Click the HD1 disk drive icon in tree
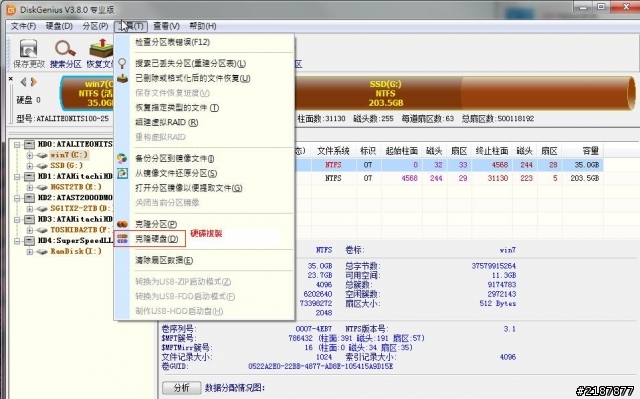Viewport: 640px width, 399px height. click(x=29, y=176)
